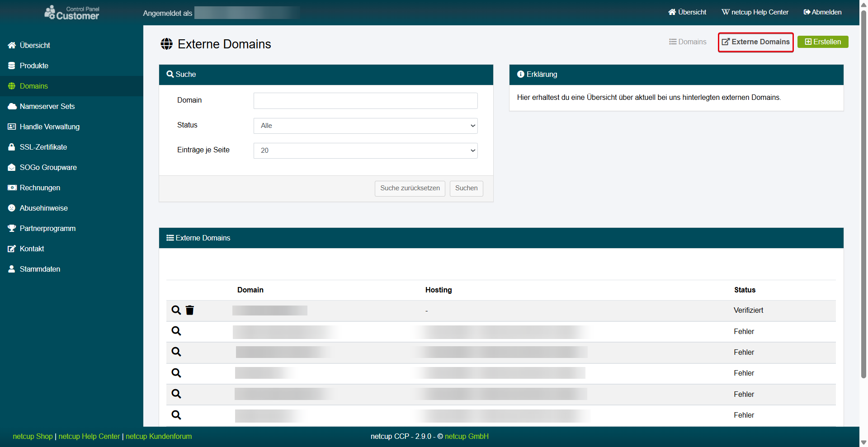
Task: Select SSL-Zertifikate in the sidebar
Action: [x=44, y=147]
